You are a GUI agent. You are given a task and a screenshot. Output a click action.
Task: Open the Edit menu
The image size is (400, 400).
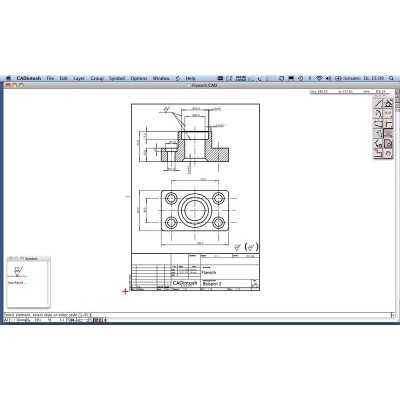coord(63,78)
